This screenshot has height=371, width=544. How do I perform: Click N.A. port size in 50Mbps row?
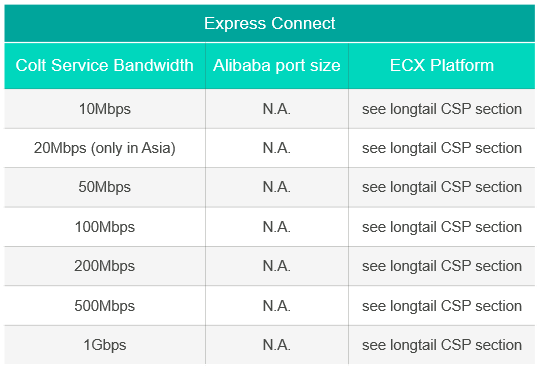[277, 187]
